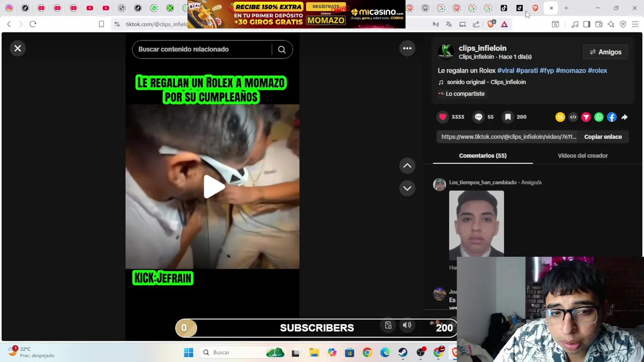Reload the page with the refresh icon
The image size is (644, 362).
33,24
